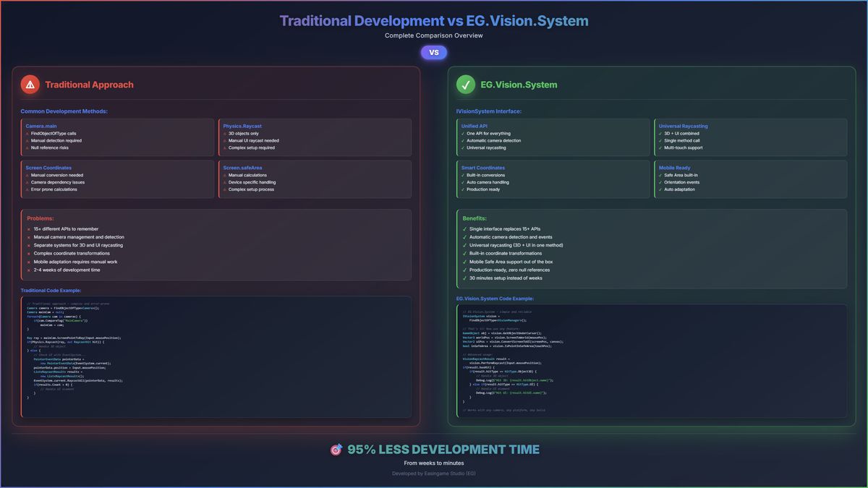The image size is (868, 488).
Task: Click the text Auto adaptation
Action: [679, 189]
